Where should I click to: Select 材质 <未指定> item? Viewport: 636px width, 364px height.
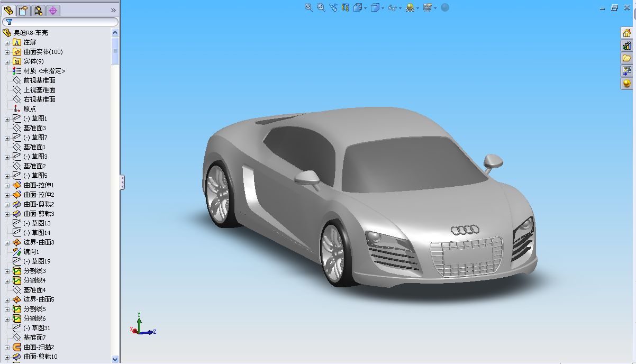[44, 71]
